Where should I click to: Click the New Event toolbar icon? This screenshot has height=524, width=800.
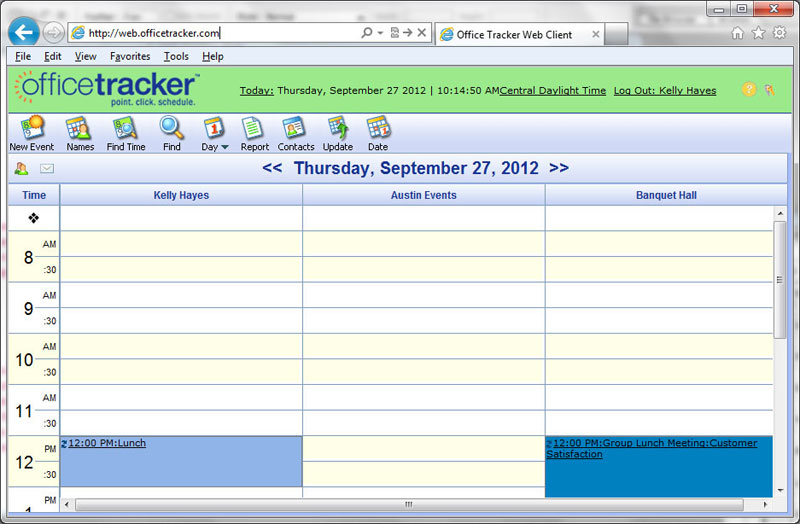31,128
